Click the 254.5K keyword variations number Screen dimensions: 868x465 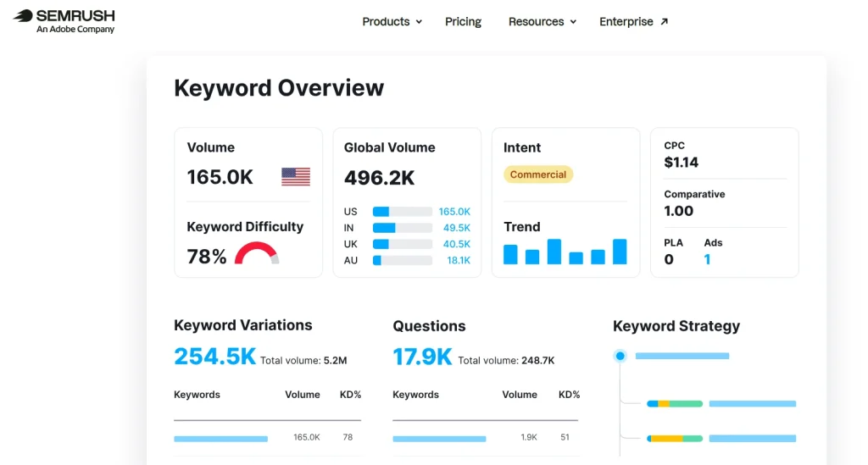[x=214, y=357]
